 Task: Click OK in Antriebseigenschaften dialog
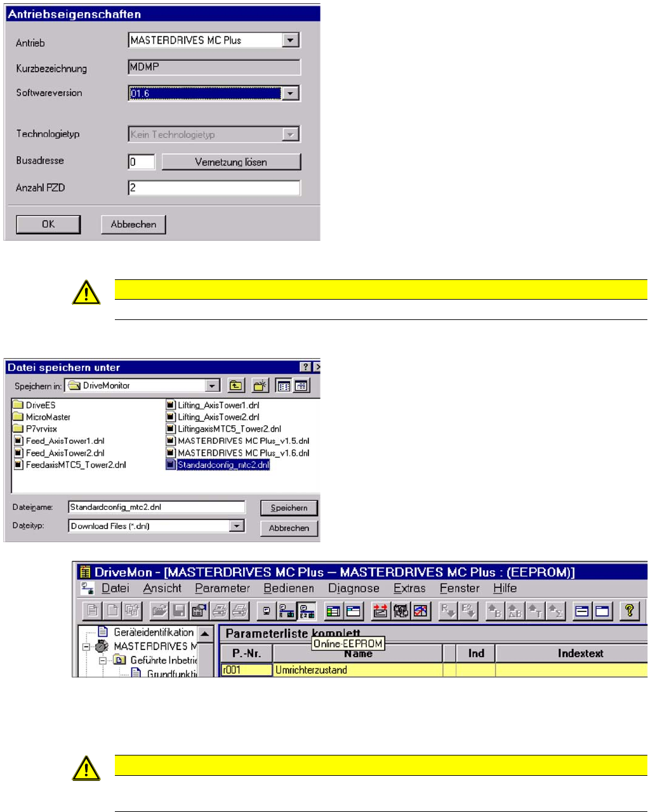click(x=48, y=224)
